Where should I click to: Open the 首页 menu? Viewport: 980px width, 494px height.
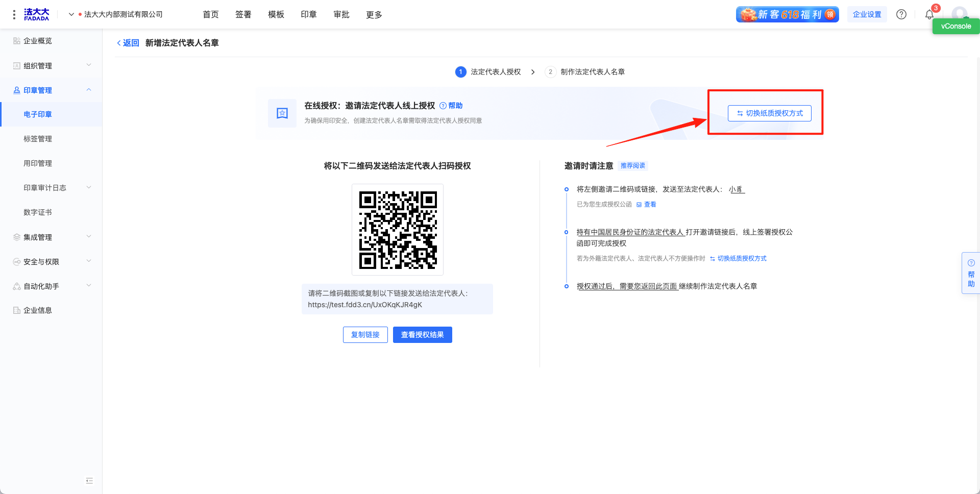tap(210, 14)
